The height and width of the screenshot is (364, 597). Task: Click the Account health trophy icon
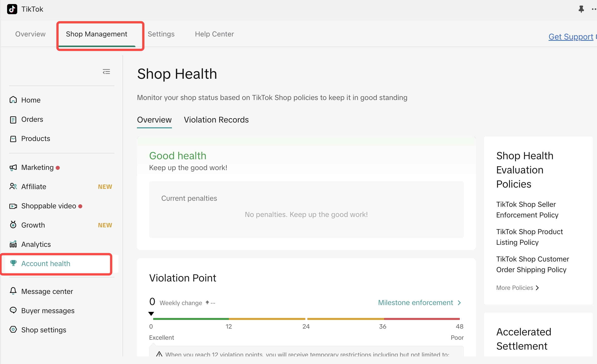(13, 263)
